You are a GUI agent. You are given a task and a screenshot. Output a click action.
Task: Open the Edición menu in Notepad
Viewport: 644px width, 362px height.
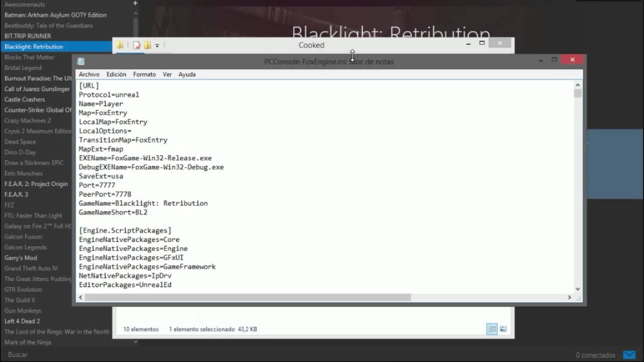click(x=116, y=74)
